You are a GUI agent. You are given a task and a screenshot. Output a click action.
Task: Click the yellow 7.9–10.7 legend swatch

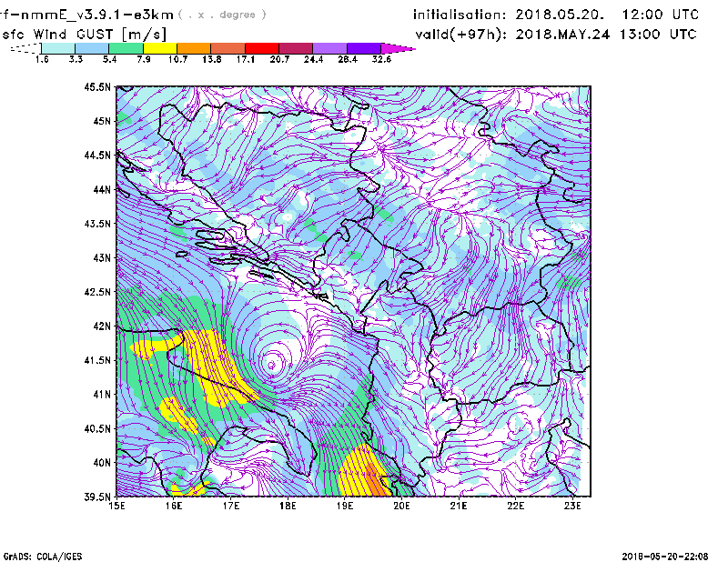160,48
